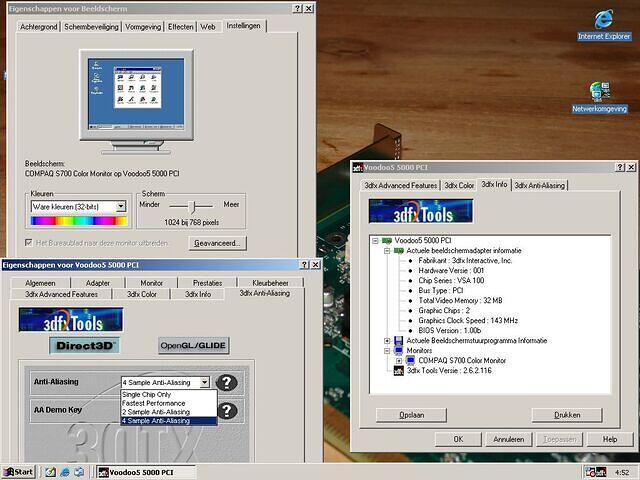Switch to Schermbeveiliging tab
The width and height of the screenshot is (640, 480).
click(91, 27)
